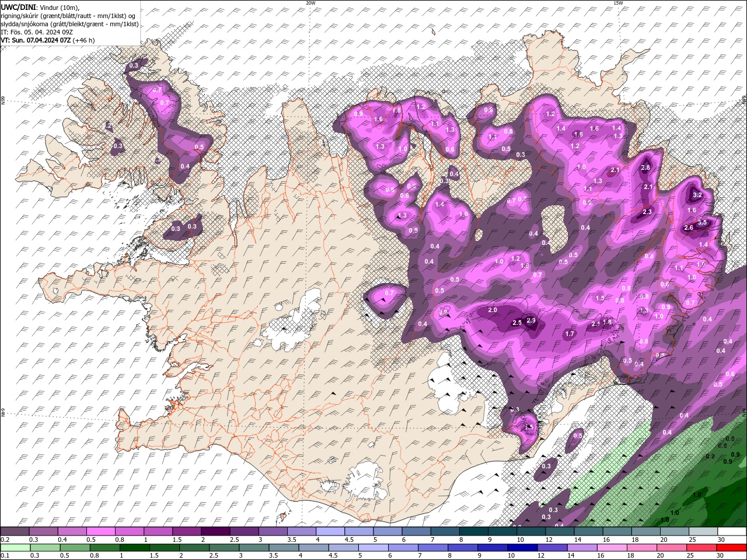Select the snow legend swatch for 20–25 mm
Viewport: 747px width, 560px height.
pos(675,531)
